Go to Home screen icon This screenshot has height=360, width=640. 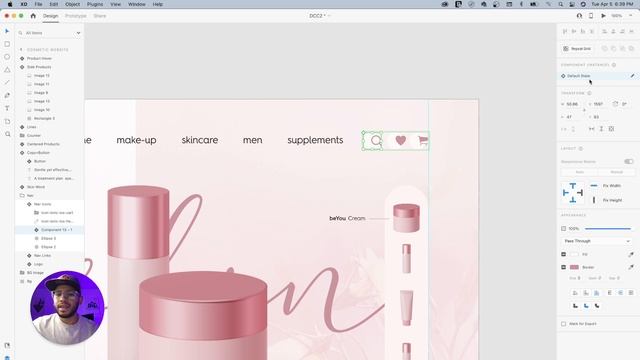[x=33, y=16]
